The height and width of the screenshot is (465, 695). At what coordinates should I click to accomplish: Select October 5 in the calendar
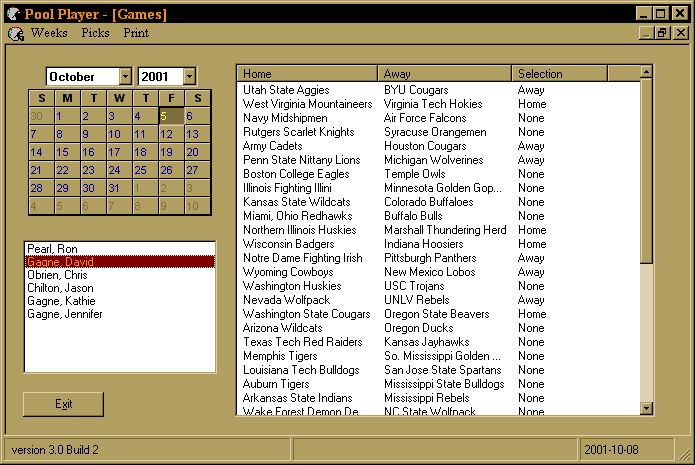171,116
